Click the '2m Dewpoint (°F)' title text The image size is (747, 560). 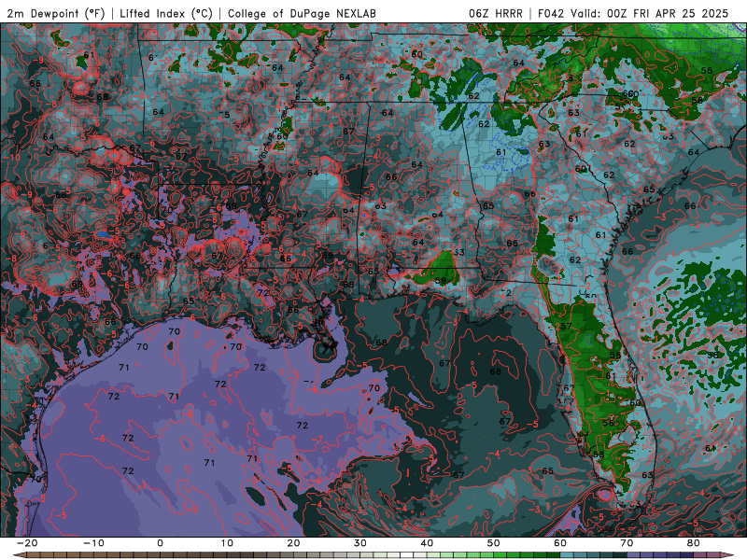56,14
